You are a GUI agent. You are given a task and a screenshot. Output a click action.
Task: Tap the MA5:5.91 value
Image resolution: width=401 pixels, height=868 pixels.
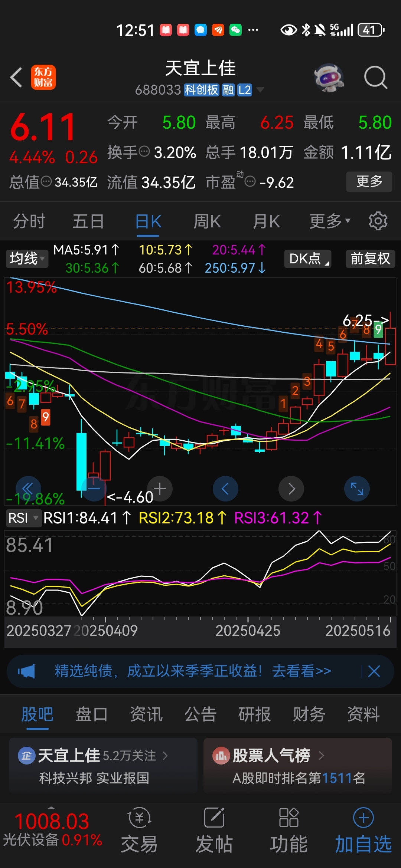86,250
